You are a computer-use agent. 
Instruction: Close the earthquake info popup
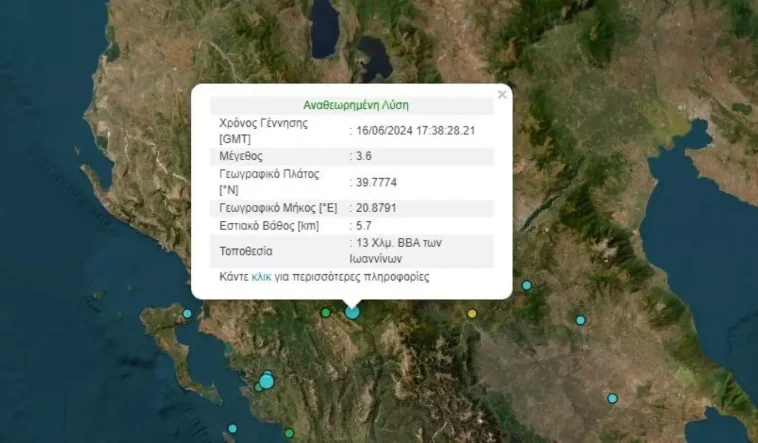[502, 95]
